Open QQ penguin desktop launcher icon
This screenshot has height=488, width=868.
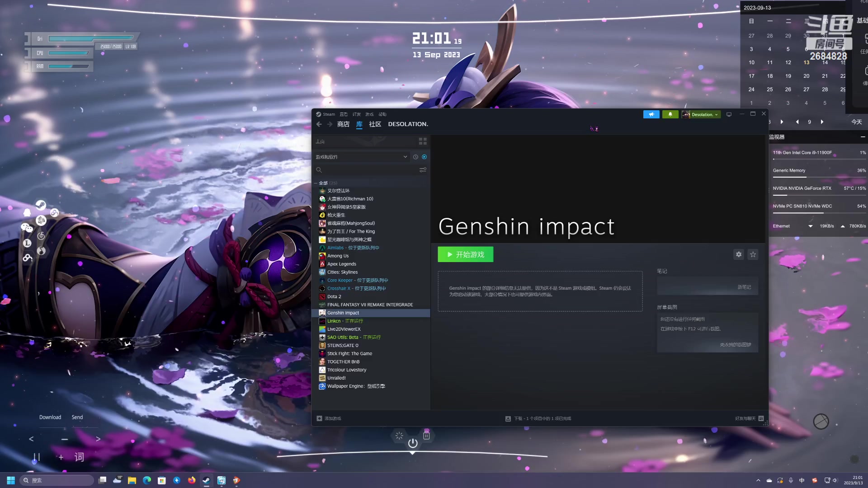pos(27,212)
